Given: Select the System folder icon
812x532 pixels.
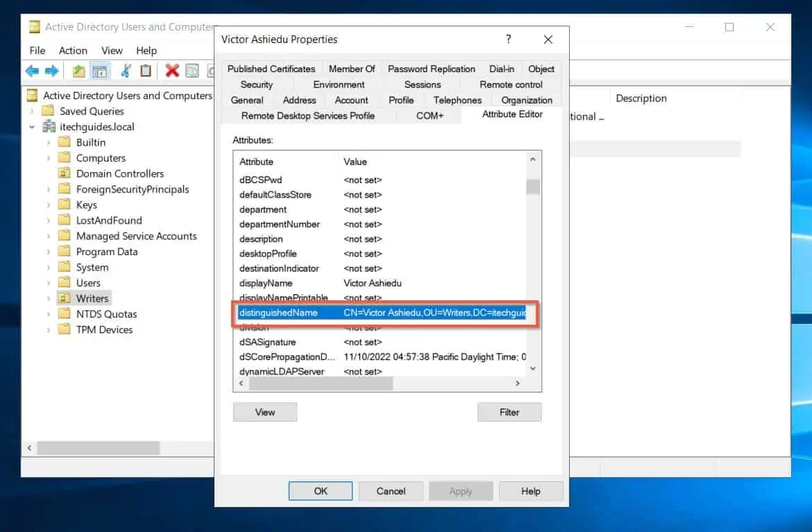Looking at the screenshot, I should (x=65, y=267).
